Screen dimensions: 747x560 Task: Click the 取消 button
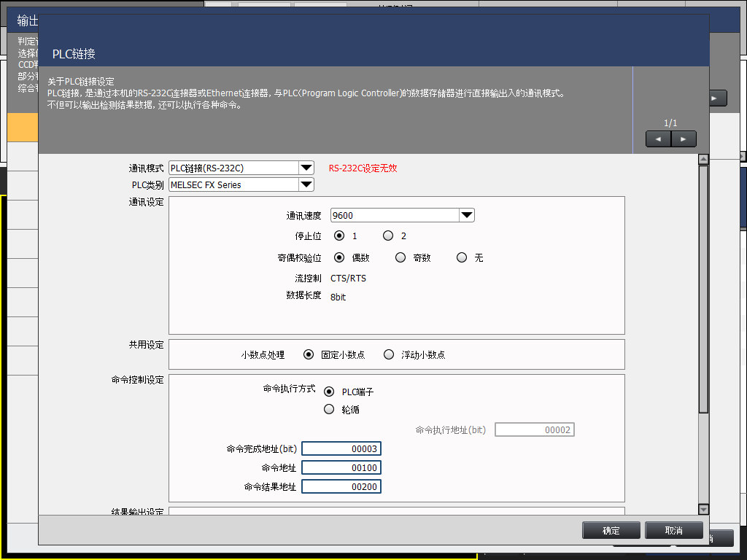(673, 530)
